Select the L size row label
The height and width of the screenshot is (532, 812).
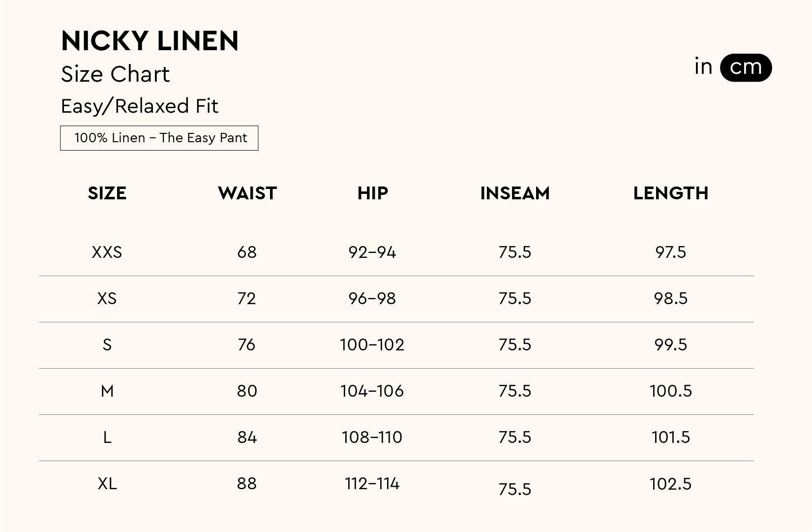(x=107, y=437)
